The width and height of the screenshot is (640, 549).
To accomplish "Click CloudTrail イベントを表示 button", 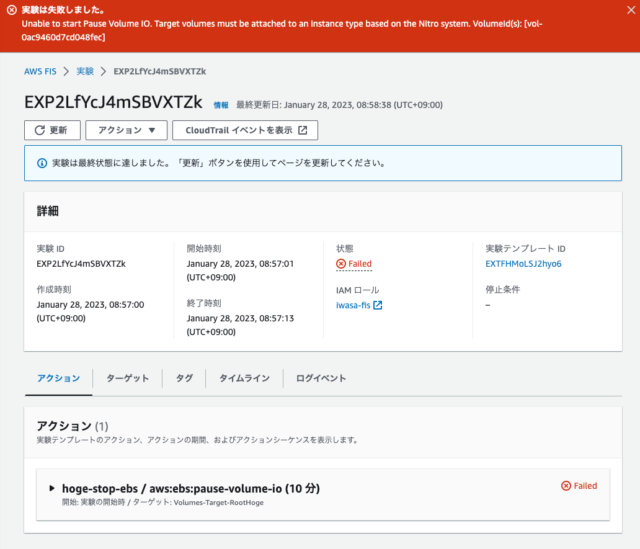I will pyautogui.click(x=245, y=130).
